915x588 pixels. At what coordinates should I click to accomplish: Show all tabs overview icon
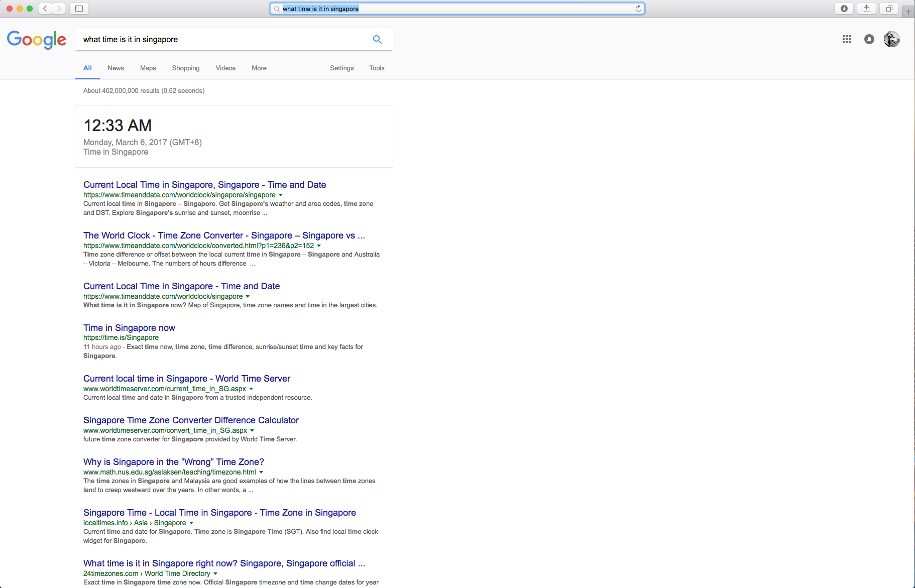pos(889,9)
